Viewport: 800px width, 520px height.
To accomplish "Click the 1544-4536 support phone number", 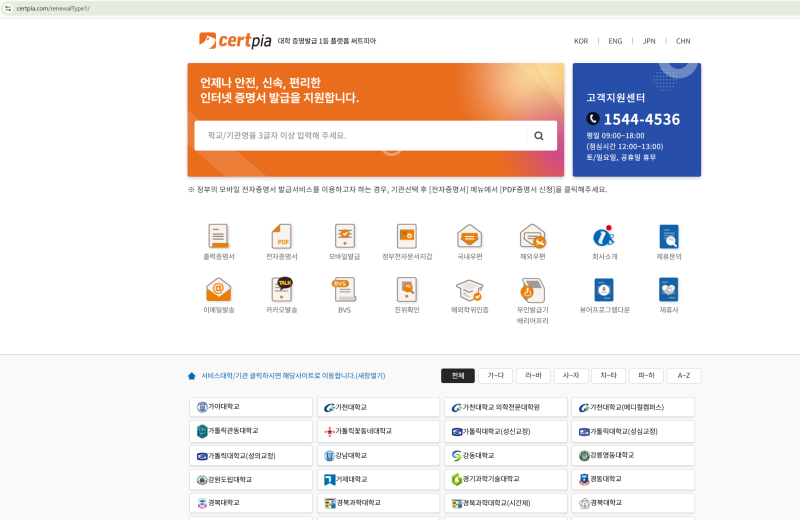I will (x=642, y=119).
